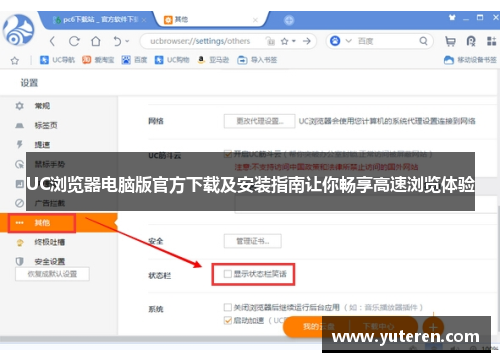Toggle the 显示状态栏 checkbox
Screen dimensions: 500x362
click(x=228, y=274)
